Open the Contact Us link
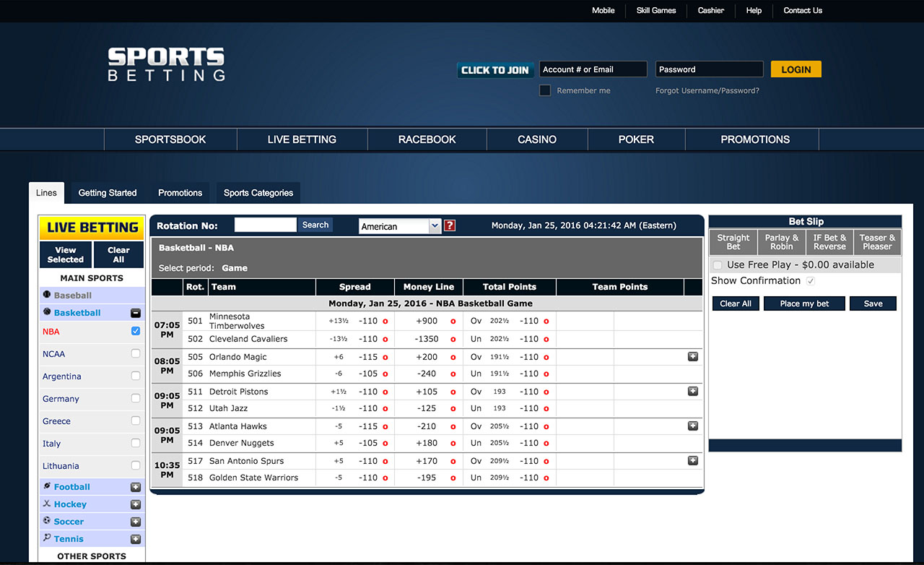924x565 pixels. 803,11
